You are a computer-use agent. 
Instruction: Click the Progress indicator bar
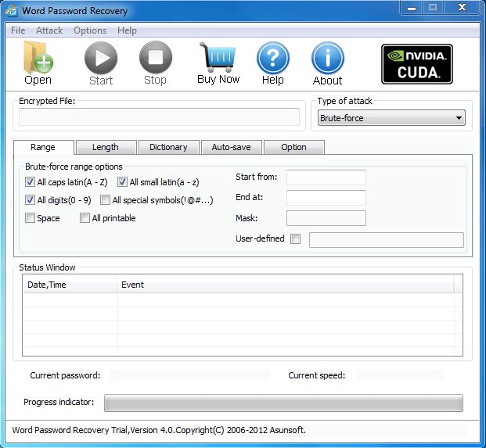[283, 403]
